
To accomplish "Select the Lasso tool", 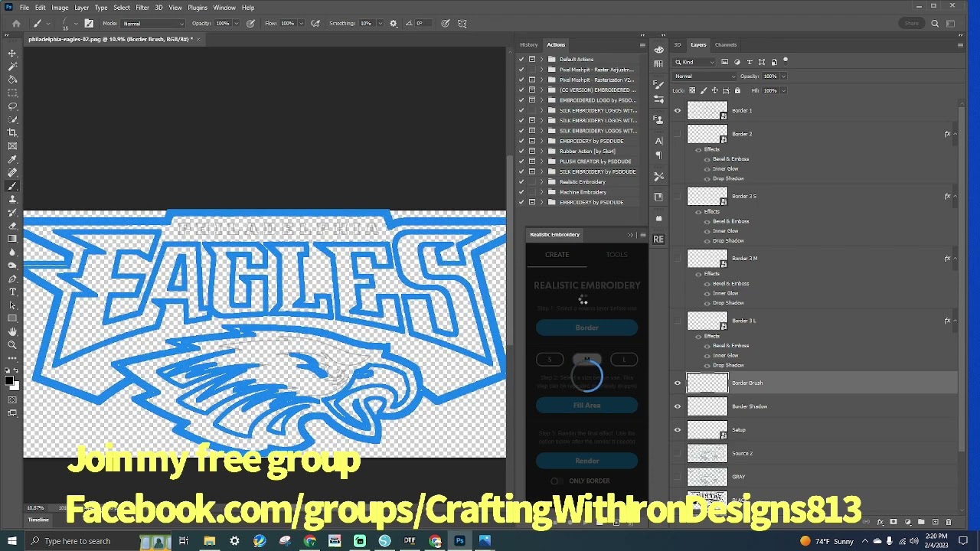I will point(12,106).
